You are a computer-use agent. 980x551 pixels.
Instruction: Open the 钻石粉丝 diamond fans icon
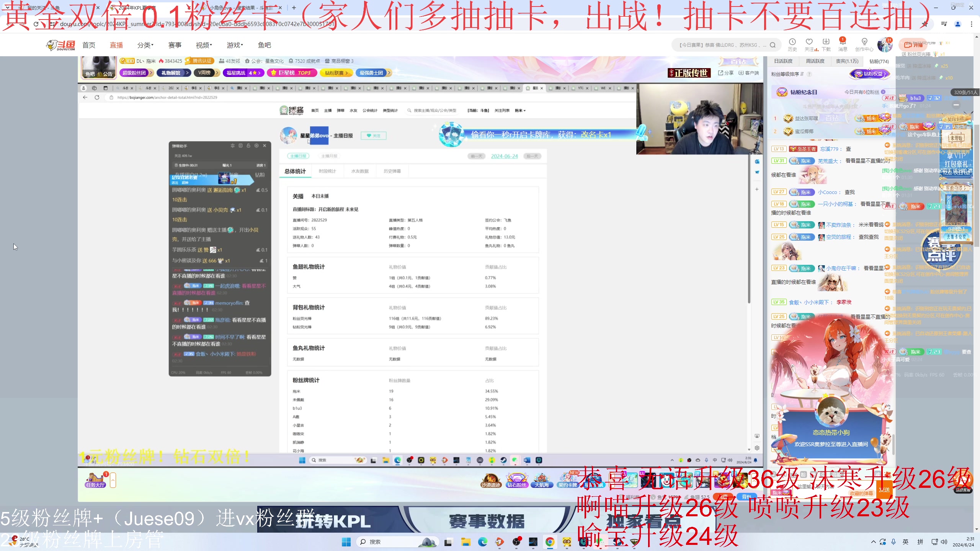[x=517, y=480]
